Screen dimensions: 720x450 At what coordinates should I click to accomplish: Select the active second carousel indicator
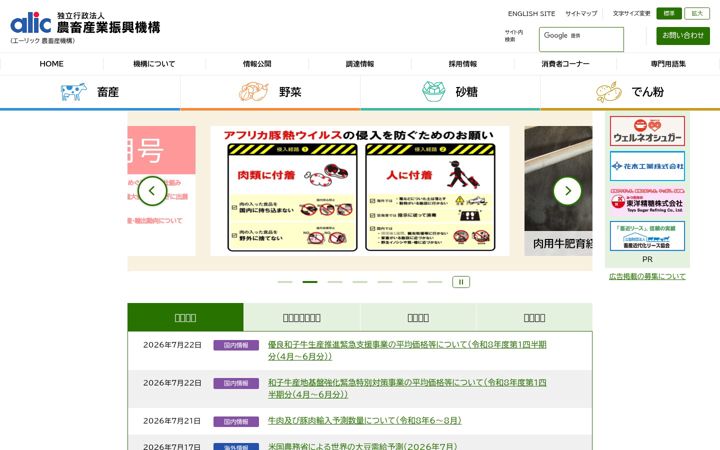(310, 282)
